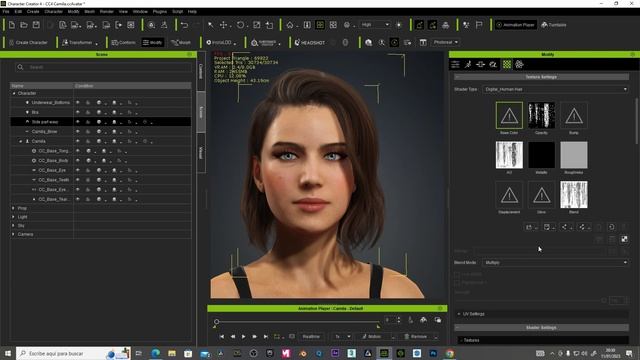This screenshot has width=640, height=360.
Task: Expand the Prop tree node
Action: pyautogui.click(x=13, y=208)
